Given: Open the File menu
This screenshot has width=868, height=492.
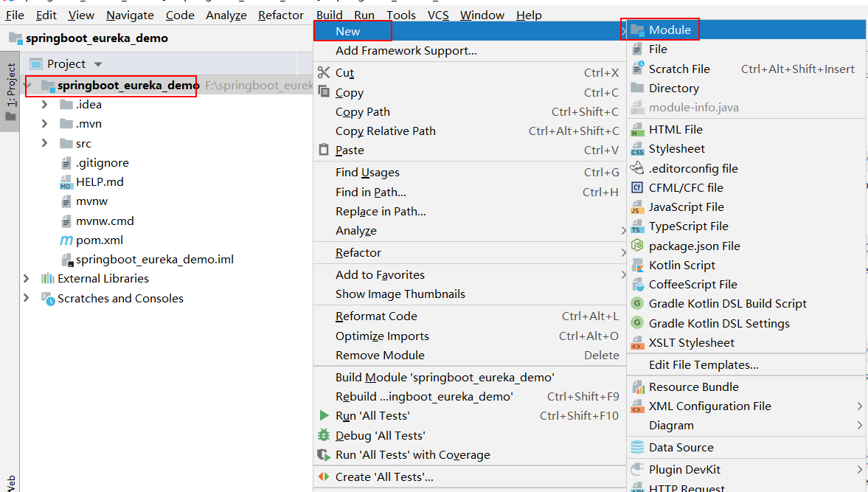Looking at the screenshot, I should point(15,15).
